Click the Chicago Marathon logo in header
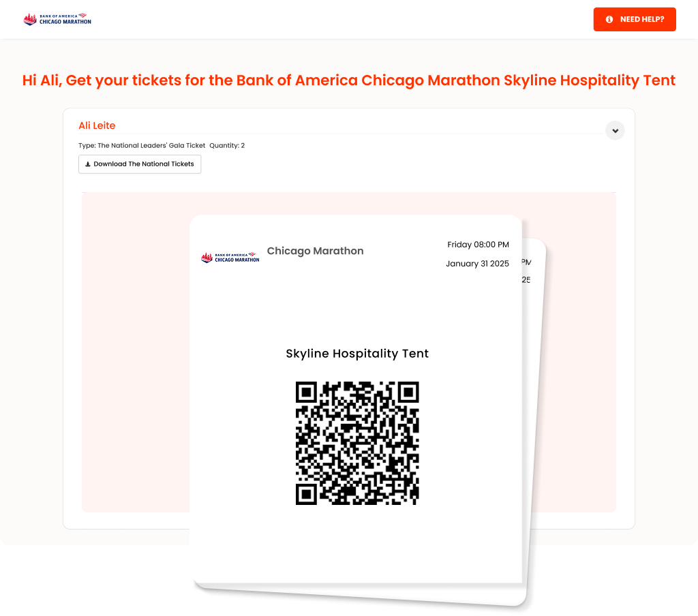Image resolution: width=698 pixels, height=616 pixels. [x=57, y=19]
